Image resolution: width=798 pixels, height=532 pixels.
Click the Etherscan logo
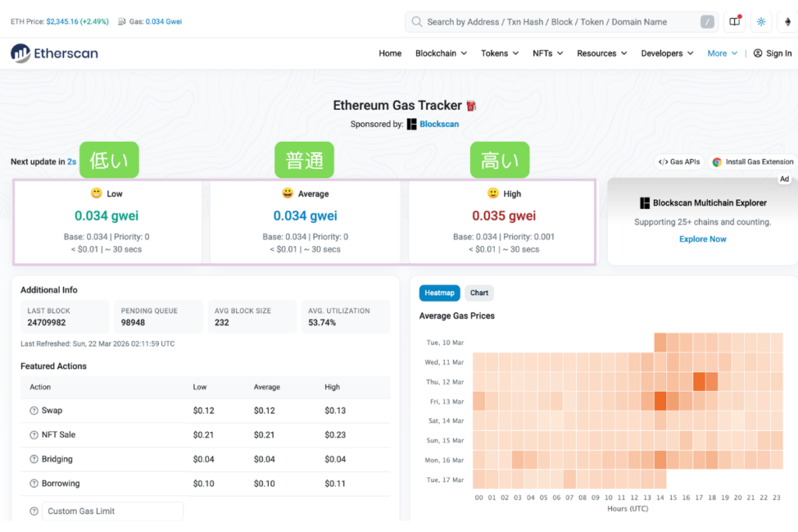[x=55, y=53]
